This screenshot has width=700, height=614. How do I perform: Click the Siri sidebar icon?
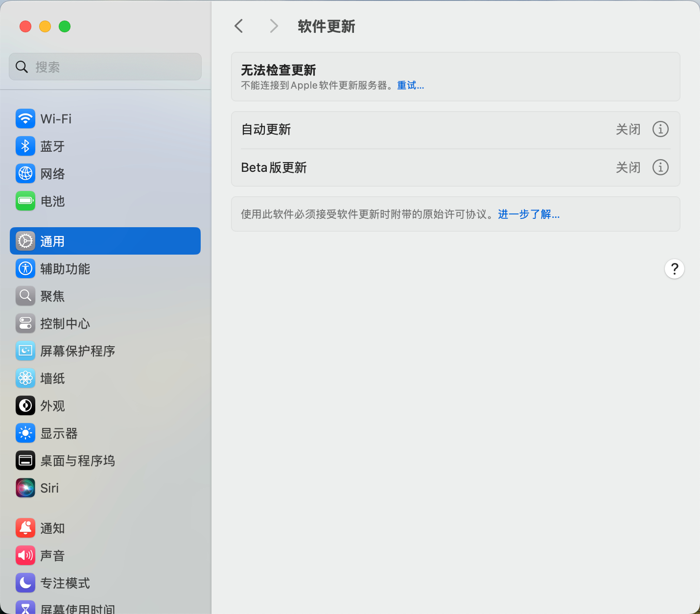(25, 488)
